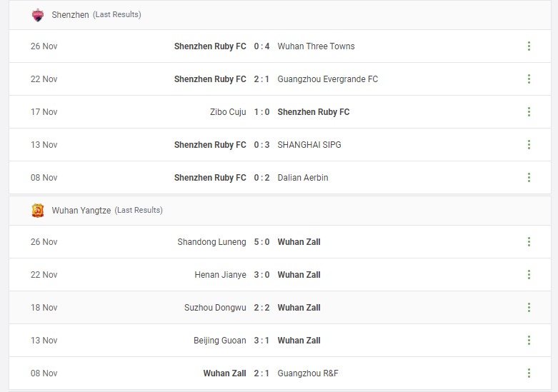
Task: Open more options for Dalian Aerbin match
Action: 529,178
